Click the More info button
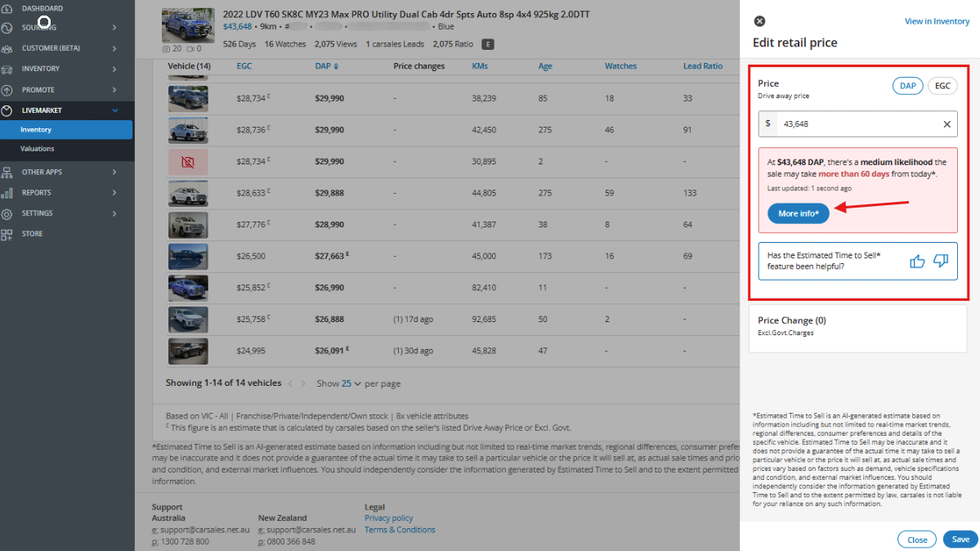The image size is (980, 551). tap(798, 213)
